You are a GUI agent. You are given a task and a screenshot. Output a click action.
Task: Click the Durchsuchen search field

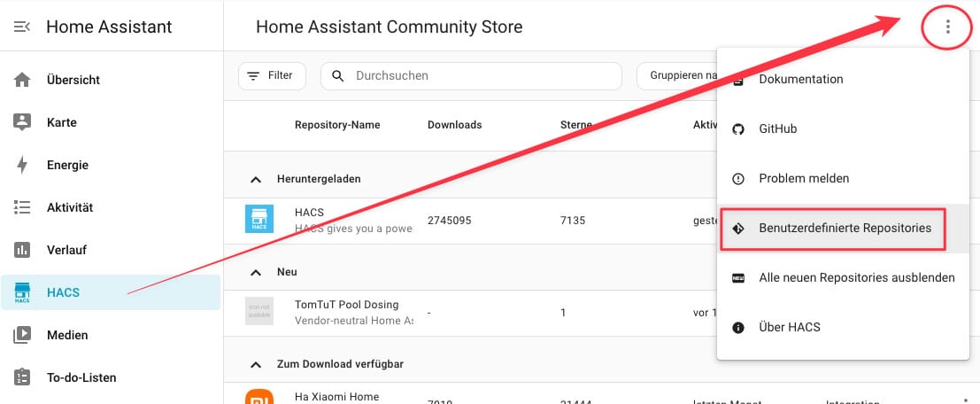[x=478, y=76]
